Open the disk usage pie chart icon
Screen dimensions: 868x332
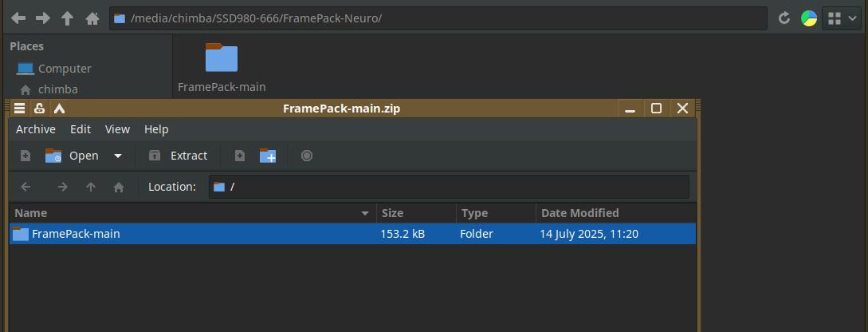(x=809, y=18)
